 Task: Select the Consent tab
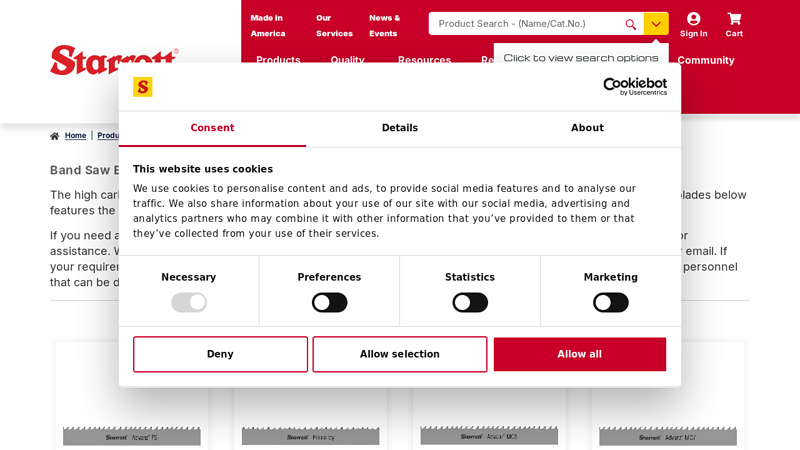pyautogui.click(x=212, y=128)
